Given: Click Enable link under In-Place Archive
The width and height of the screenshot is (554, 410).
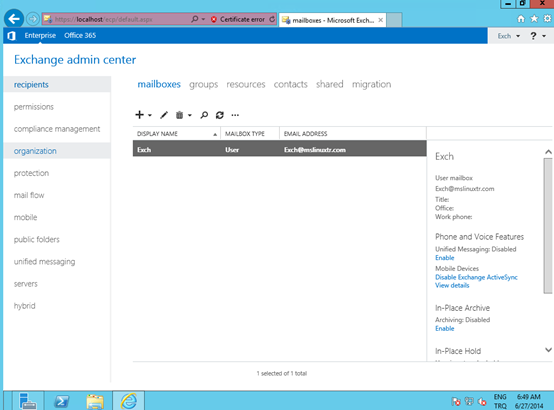Looking at the screenshot, I should (444, 328).
